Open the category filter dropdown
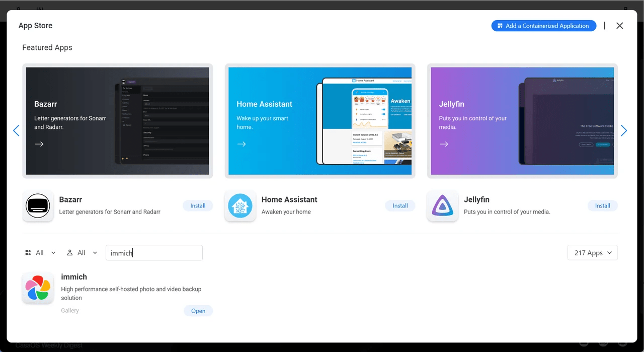644x352 pixels. click(x=40, y=253)
